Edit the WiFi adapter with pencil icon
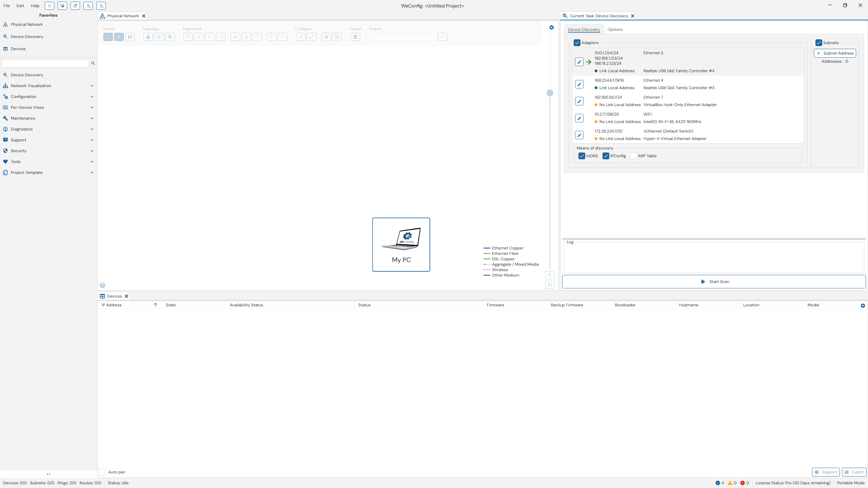 (579, 118)
